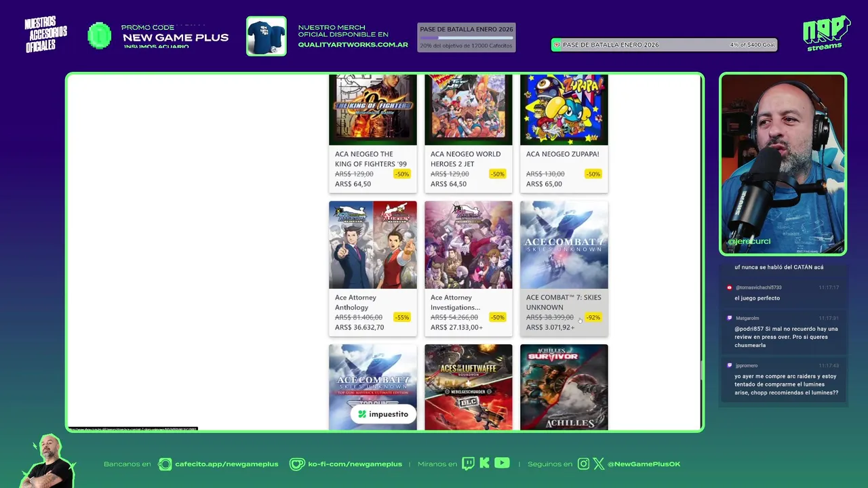Click Nuestros Accesorios Oficiales logo
Screen dimensions: 868x488
pos(46,35)
